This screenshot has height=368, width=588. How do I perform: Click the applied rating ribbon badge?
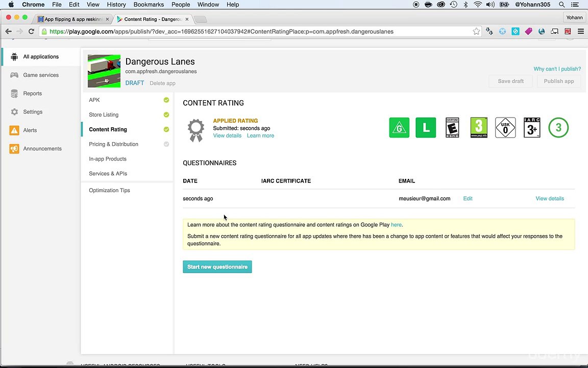pyautogui.click(x=196, y=130)
